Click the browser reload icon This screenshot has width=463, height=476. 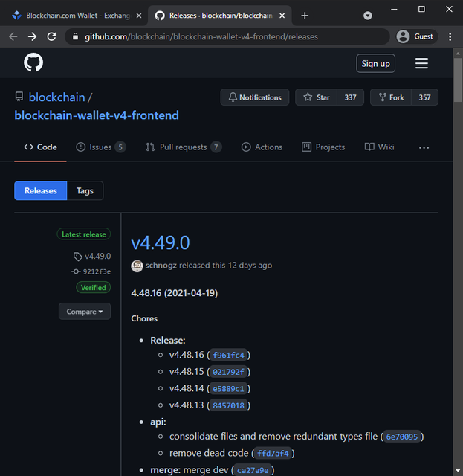pos(51,36)
